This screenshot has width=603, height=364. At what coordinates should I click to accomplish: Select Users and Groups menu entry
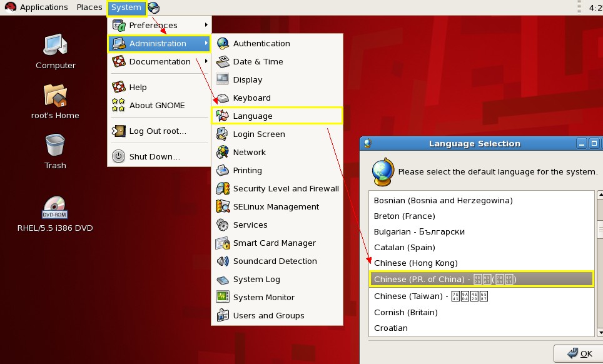pyautogui.click(x=268, y=315)
